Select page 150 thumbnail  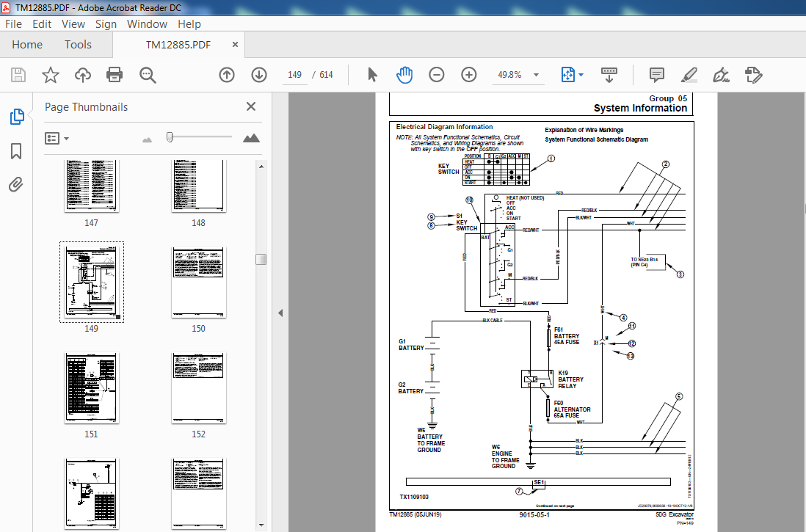[x=199, y=283]
